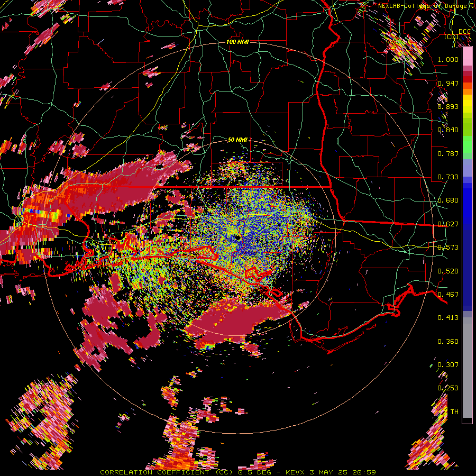Click the 20:59 timestamp
The width and height of the screenshot is (476, 476).
(x=364, y=472)
